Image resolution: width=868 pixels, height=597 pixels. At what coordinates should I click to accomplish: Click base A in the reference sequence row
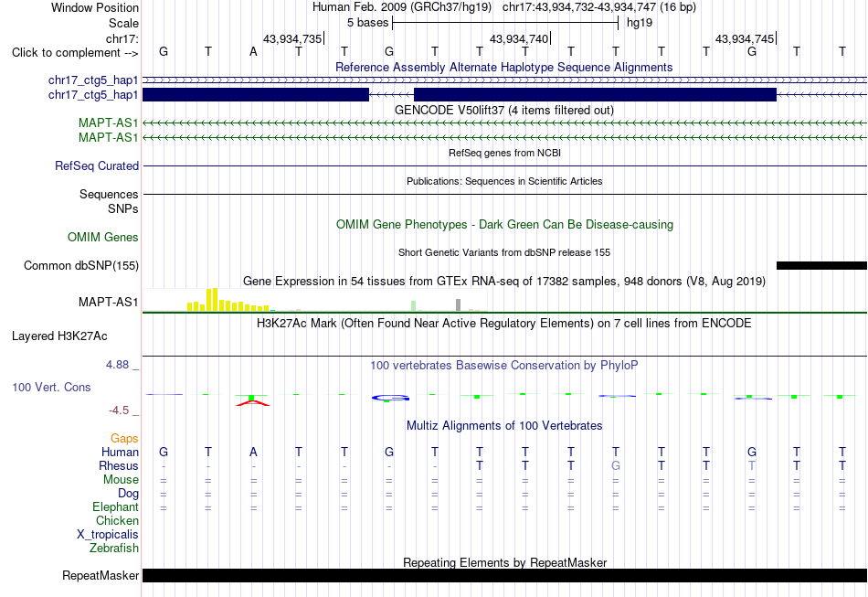(253, 51)
